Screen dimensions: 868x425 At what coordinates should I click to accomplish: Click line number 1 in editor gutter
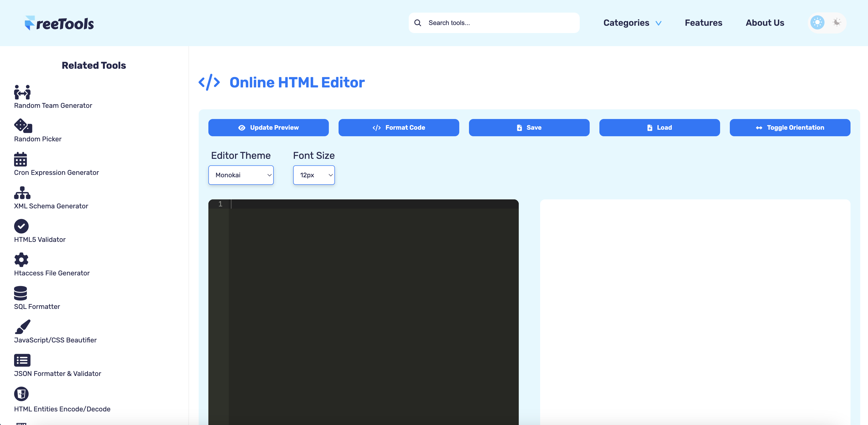(220, 204)
